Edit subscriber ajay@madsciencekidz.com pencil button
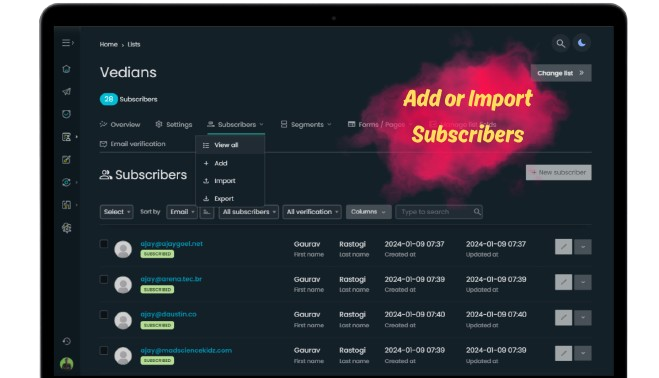The image size is (659, 378). 563,353
